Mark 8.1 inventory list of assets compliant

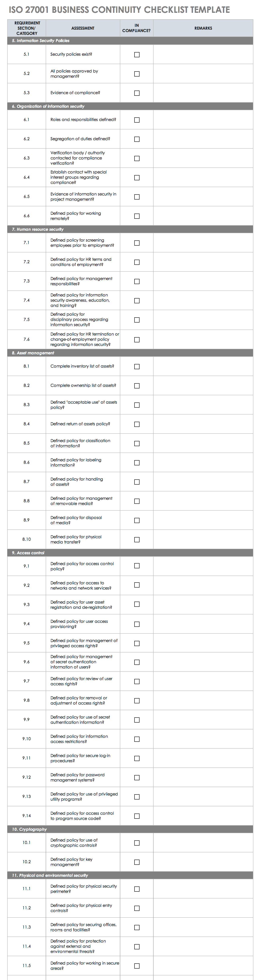tap(137, 367)
